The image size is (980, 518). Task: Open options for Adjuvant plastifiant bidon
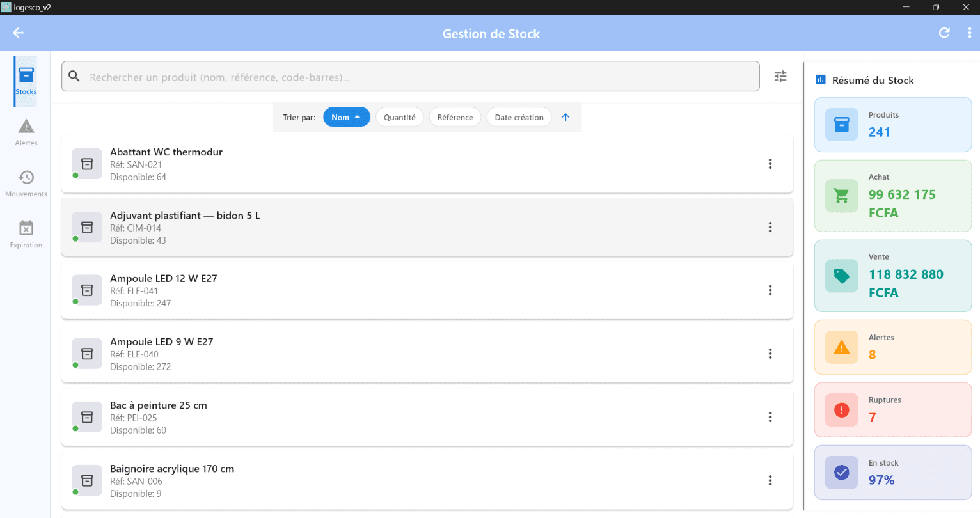click(770, 227)
